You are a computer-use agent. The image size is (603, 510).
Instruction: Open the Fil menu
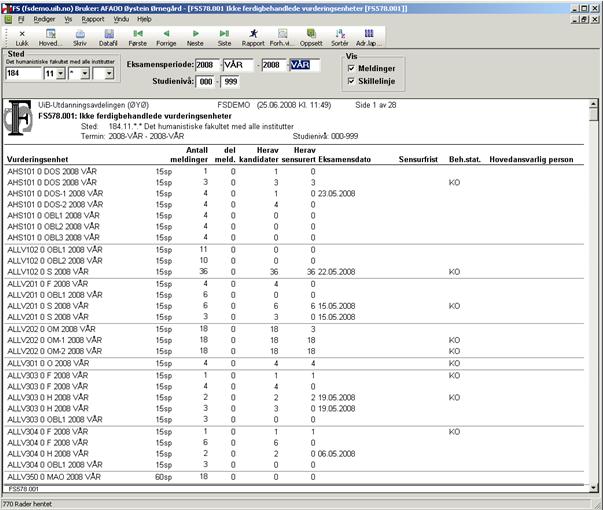pyautogui.click(x=21, y=19)
